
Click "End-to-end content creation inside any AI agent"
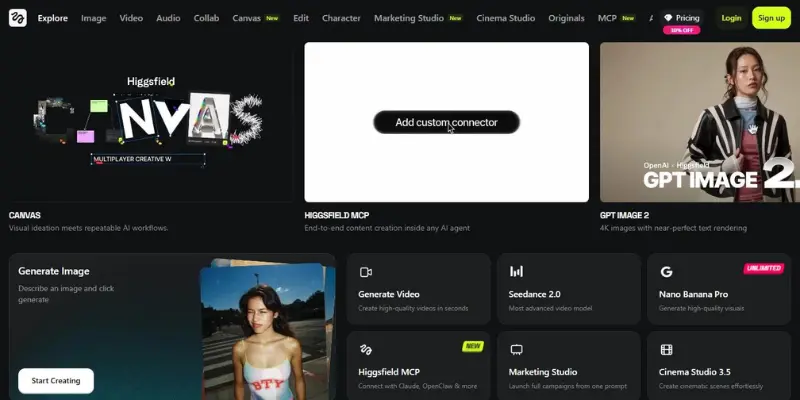click(387, 228)
